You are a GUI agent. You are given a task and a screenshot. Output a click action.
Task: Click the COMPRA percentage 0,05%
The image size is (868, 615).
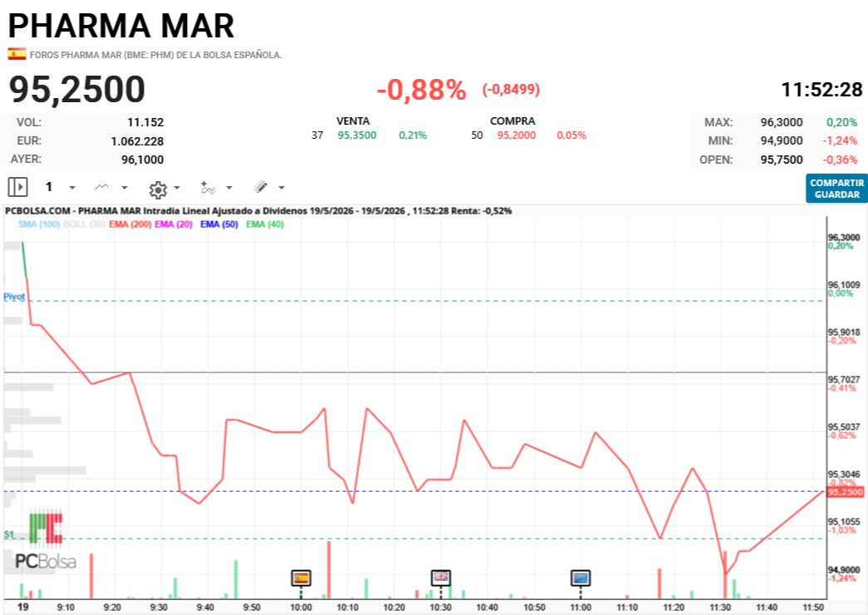(571, 135)
